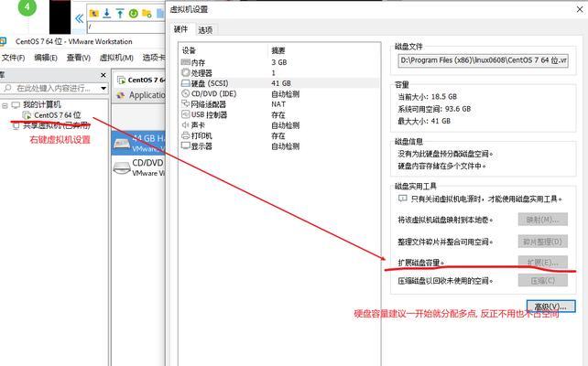Click the 3 GB memory summary value
The height and width of the screenshot is (366, 588).
point(279,62)
